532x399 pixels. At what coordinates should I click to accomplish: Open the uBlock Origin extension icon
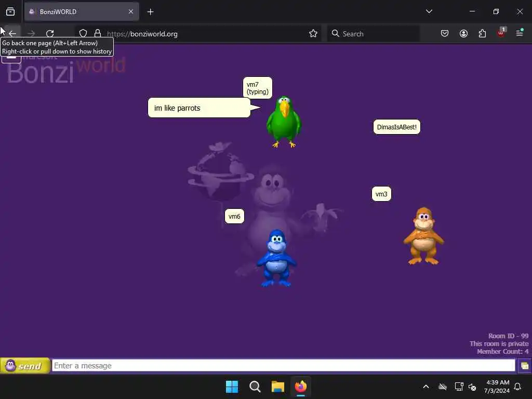(501, 33)
